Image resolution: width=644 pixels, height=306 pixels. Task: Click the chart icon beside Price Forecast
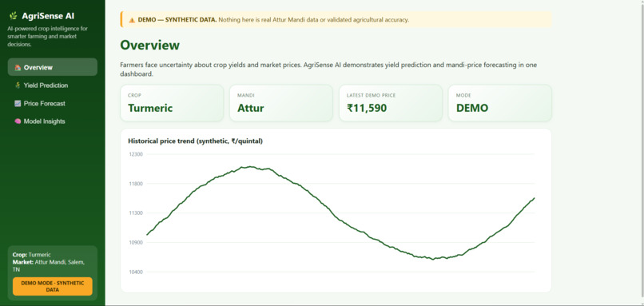click(x=18, y=104)
